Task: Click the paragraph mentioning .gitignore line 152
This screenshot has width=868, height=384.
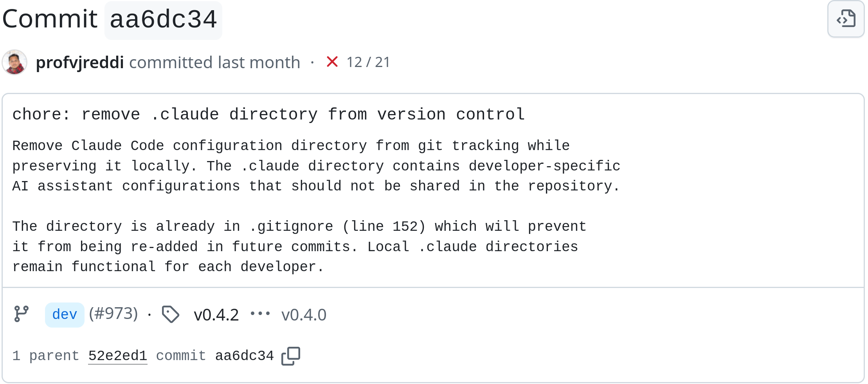Action: coord(299,247)
